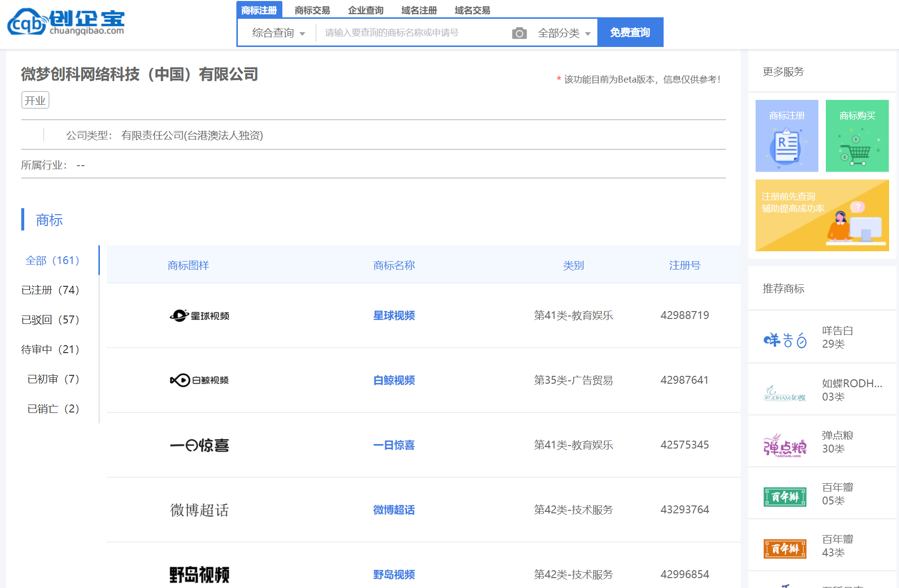Click the 白鲸视频 trademark logo image

(x=199, y=380)
